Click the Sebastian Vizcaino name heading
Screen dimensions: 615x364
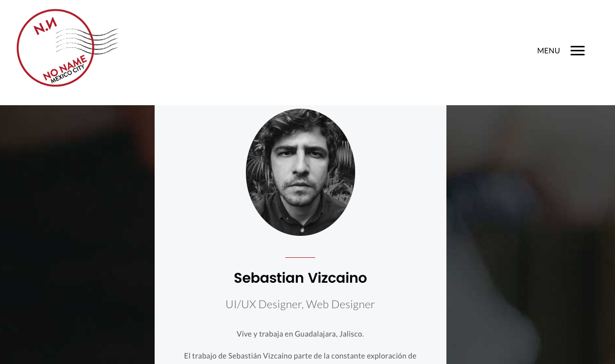pos(300,278)
